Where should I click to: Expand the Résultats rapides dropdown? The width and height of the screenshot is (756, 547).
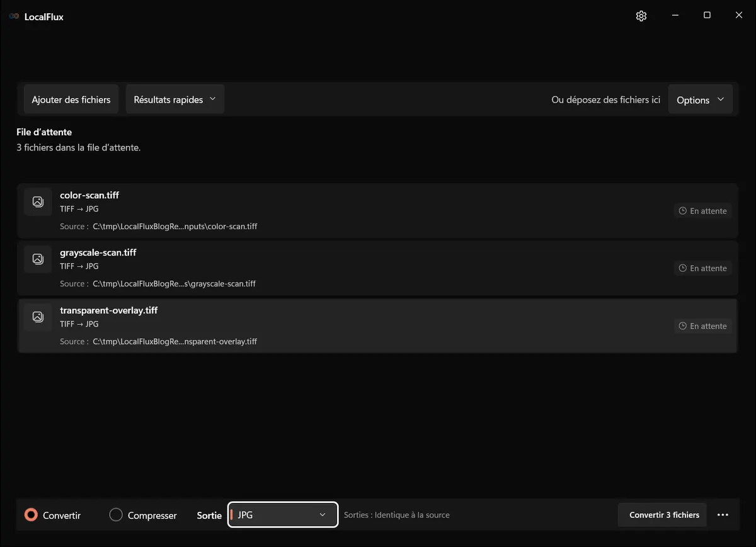point(175,99)
